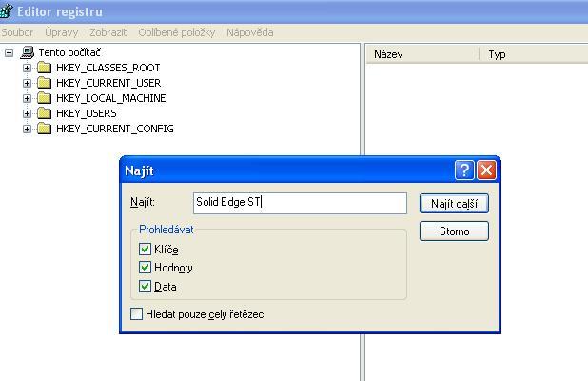588x381 pixels.
Task: Expand the HKEY_LOCAL_MACHINE node
Action: click(27, 98)
